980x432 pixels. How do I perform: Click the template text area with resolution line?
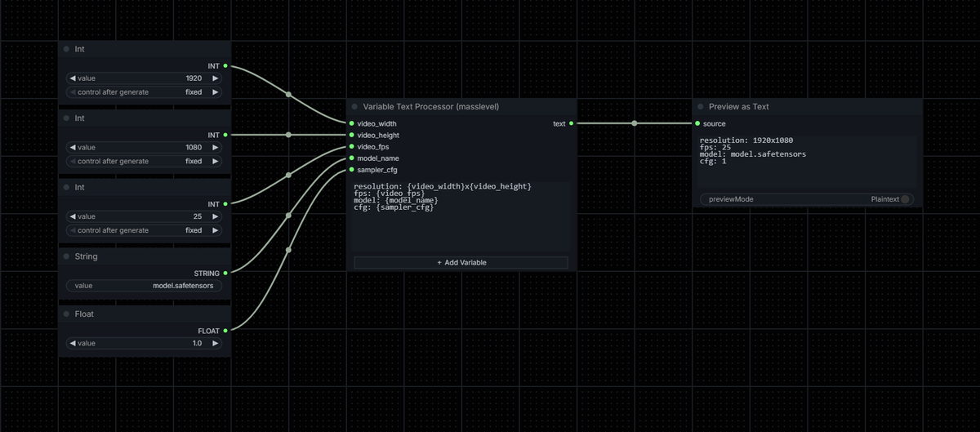click(x=461, y=216)
